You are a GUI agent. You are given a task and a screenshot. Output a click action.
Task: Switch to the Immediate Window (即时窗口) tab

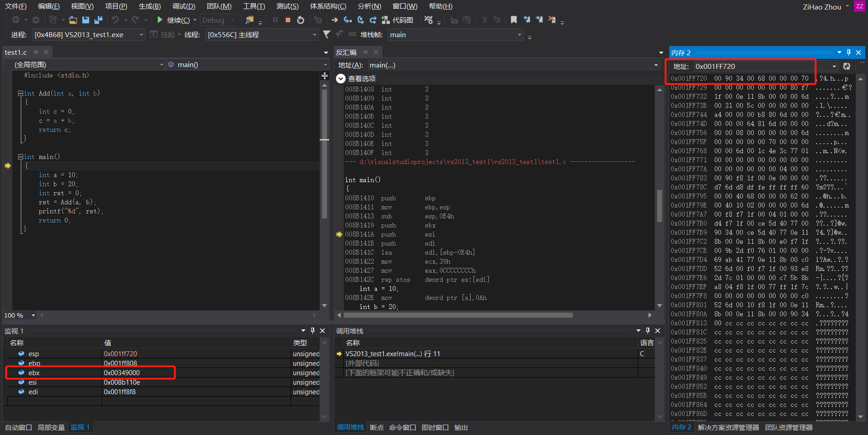coord(435,427)
